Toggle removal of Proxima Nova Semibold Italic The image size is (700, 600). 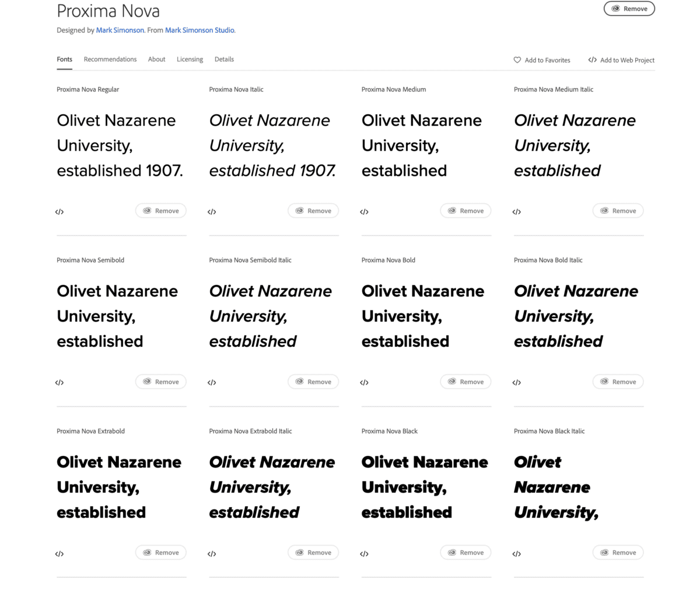point(313,381)
